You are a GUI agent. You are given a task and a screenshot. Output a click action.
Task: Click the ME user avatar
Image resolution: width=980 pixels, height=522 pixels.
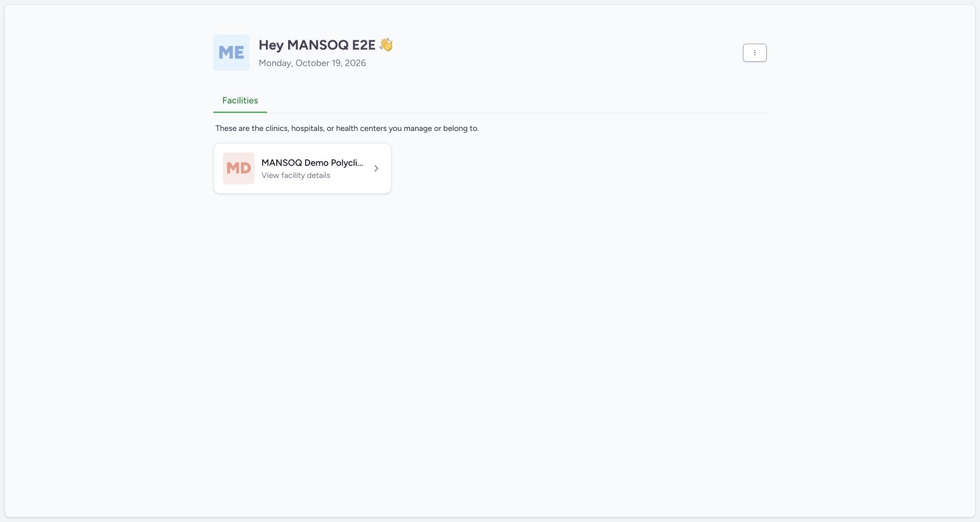231,53
